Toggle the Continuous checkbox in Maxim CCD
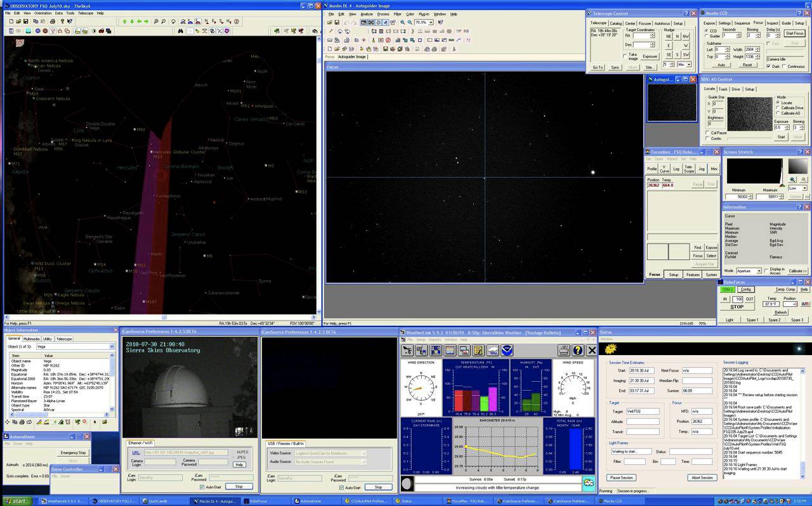The width and height of the screenshot is (812, 506). click(784, 66)
